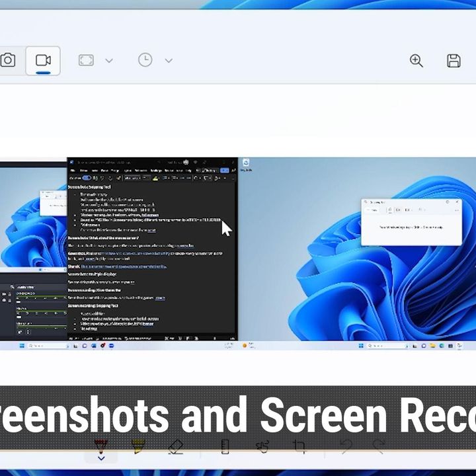Click the zoom magnifier icon
Viewport: 476px width, 476px height.
point(416,61)
